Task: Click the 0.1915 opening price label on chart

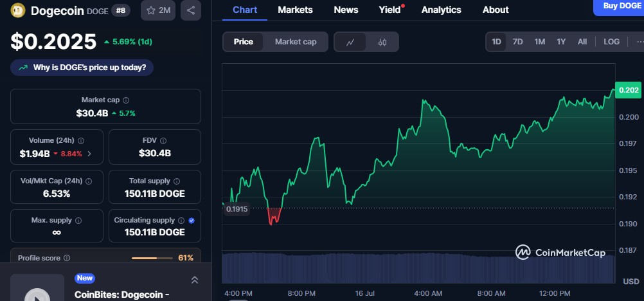Action: pos(237,209)
